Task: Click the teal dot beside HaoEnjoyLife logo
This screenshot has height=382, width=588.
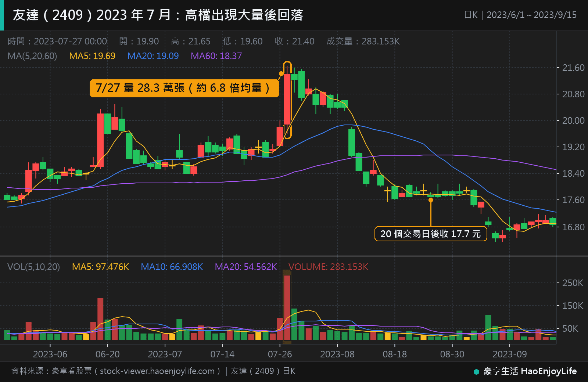Action: pyautogui.click(x=476, y=372)
